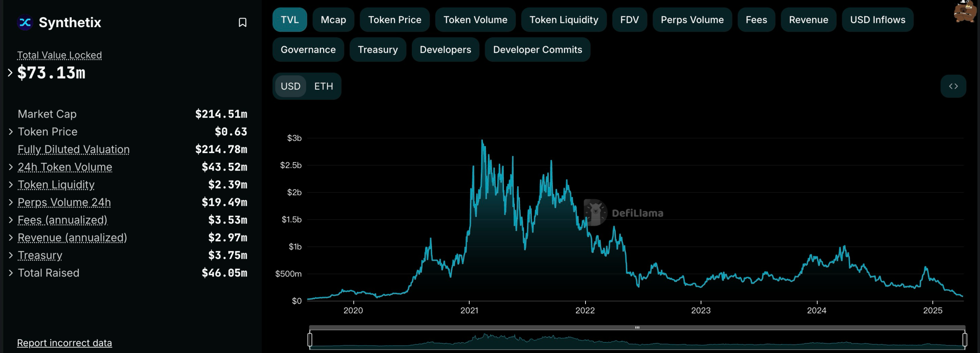Click the $73.13m TVL value

click(51, 73)
